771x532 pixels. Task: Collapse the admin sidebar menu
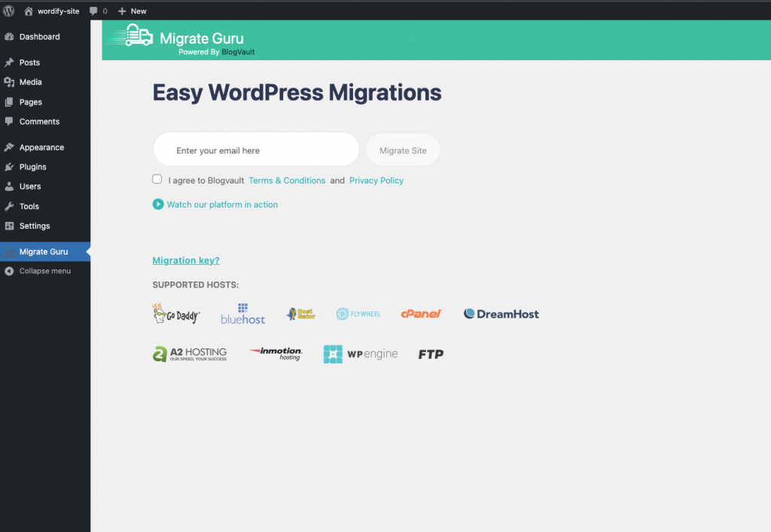pos(45,271)
